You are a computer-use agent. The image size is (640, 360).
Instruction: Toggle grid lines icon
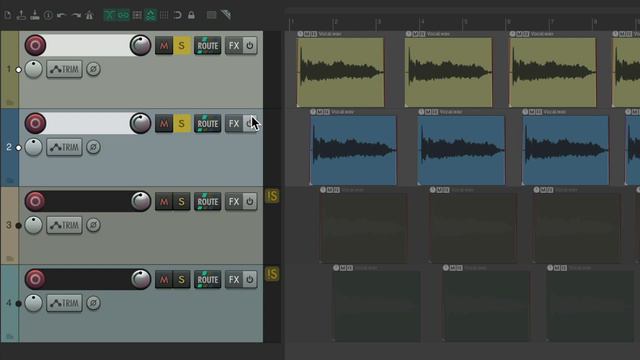[x=164, y=16]
